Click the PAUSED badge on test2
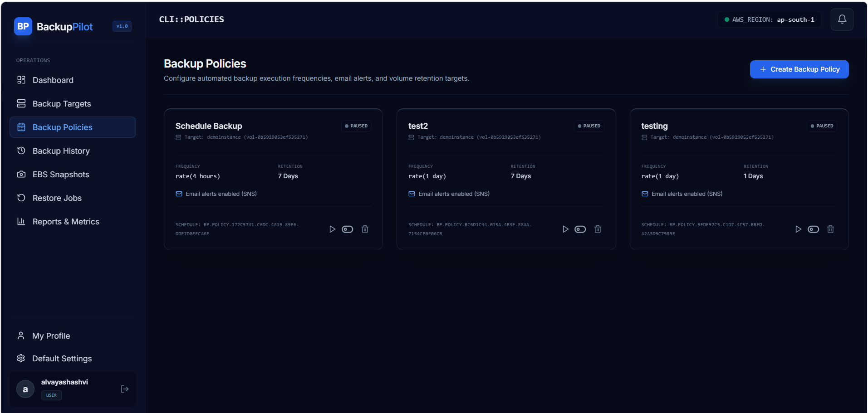The image size is (868, 413). coord(589,126)
